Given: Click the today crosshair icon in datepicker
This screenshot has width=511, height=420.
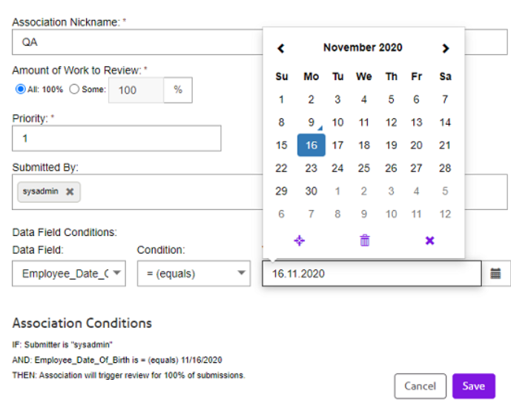Looking at the screenshot, I should pos(299,240).
